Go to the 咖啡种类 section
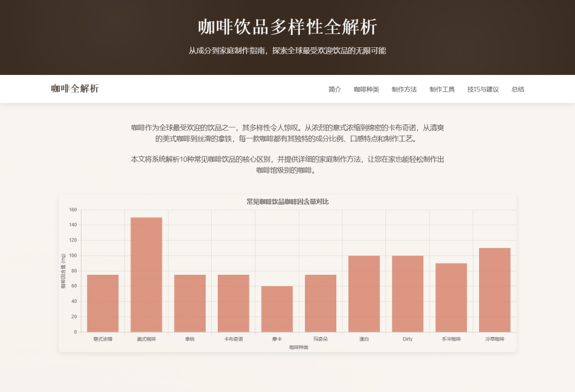Screen dimensions: 575x392 pyautogui.click(x=366, y=89)
